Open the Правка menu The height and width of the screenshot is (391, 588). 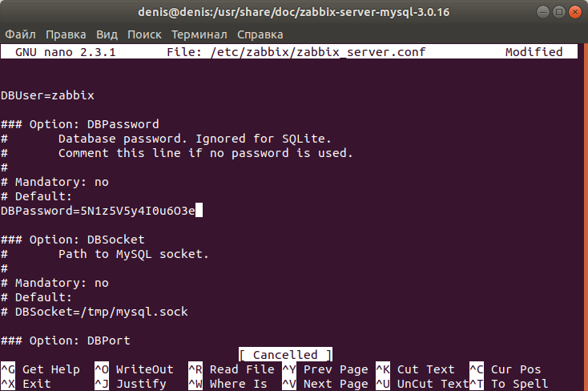(66, 34)
